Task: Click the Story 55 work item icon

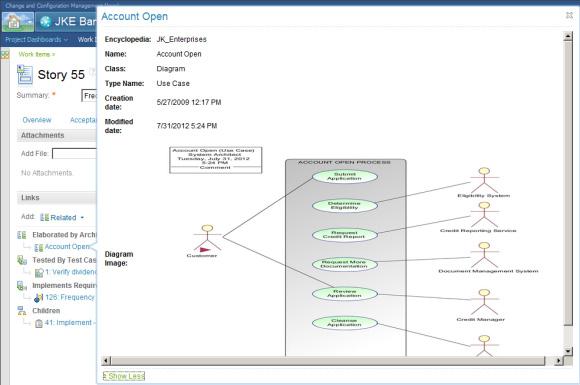Action: click(x=25, y=74)
